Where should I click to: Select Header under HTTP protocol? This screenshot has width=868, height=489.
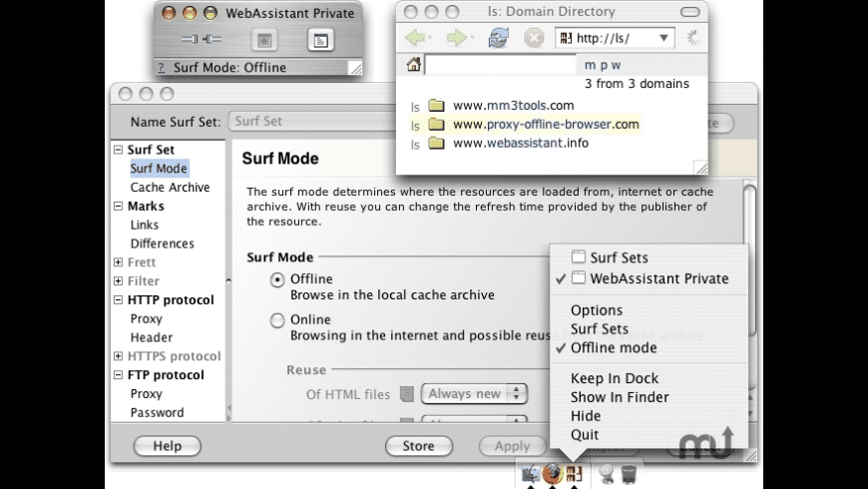(151, 337)
